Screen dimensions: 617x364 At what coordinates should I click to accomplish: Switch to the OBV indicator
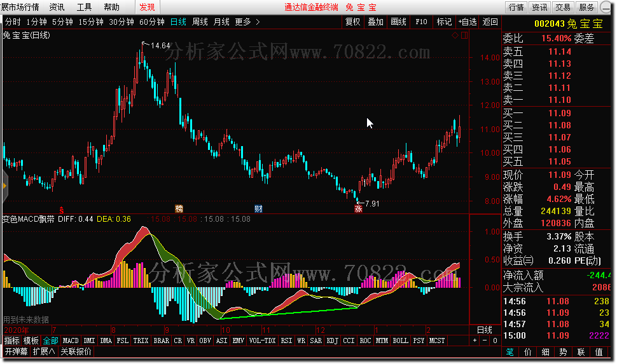[205, 340]
